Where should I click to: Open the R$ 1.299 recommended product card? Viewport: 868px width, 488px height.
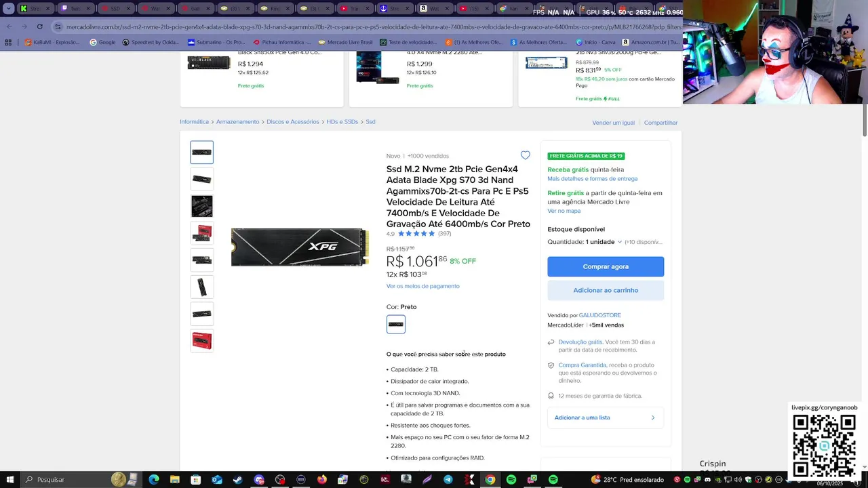coord(431,78)
